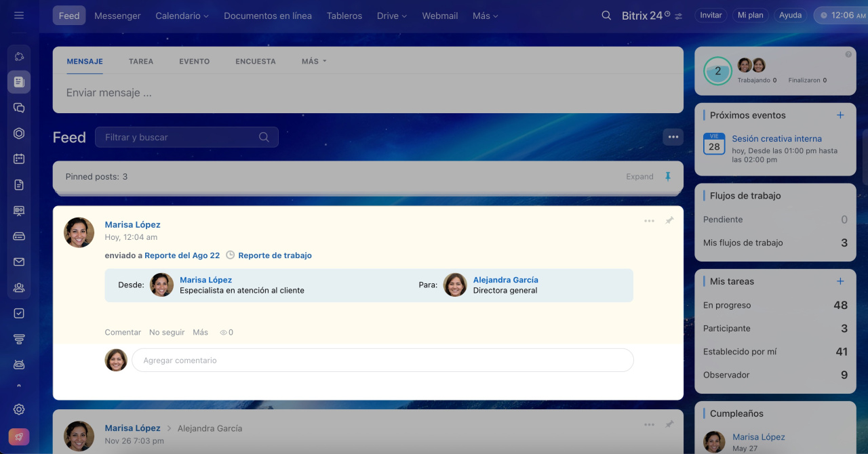Open settings gear in left sidebar
The image size is (868, 454).
click(x=19, y=409)
